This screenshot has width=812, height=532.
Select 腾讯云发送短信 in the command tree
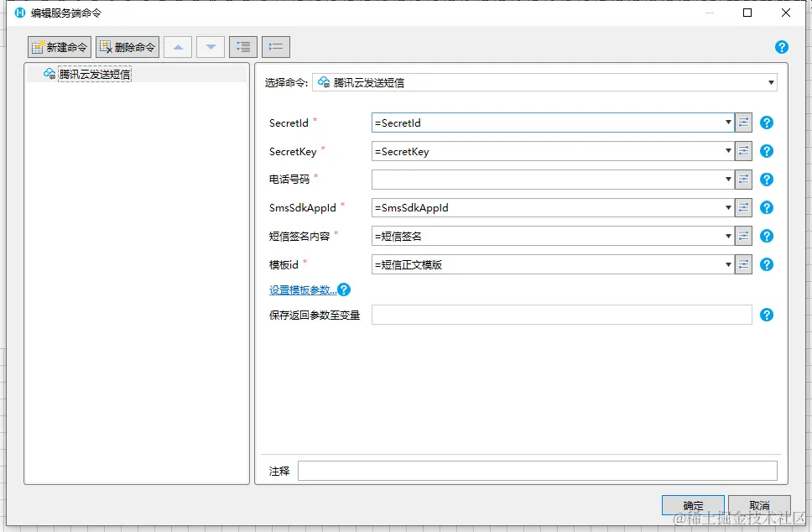94,74
